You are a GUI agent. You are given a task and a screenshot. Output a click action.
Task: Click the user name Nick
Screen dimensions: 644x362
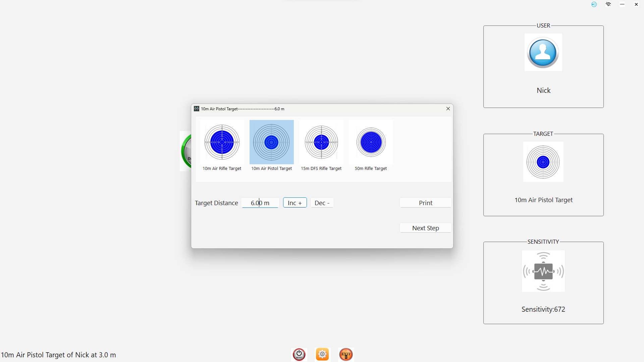click(x=543, y=90)
